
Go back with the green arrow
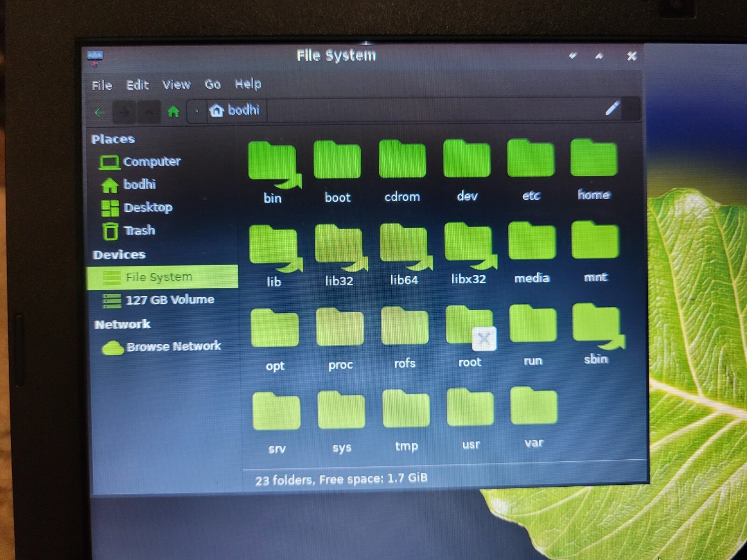coord(99,112)
